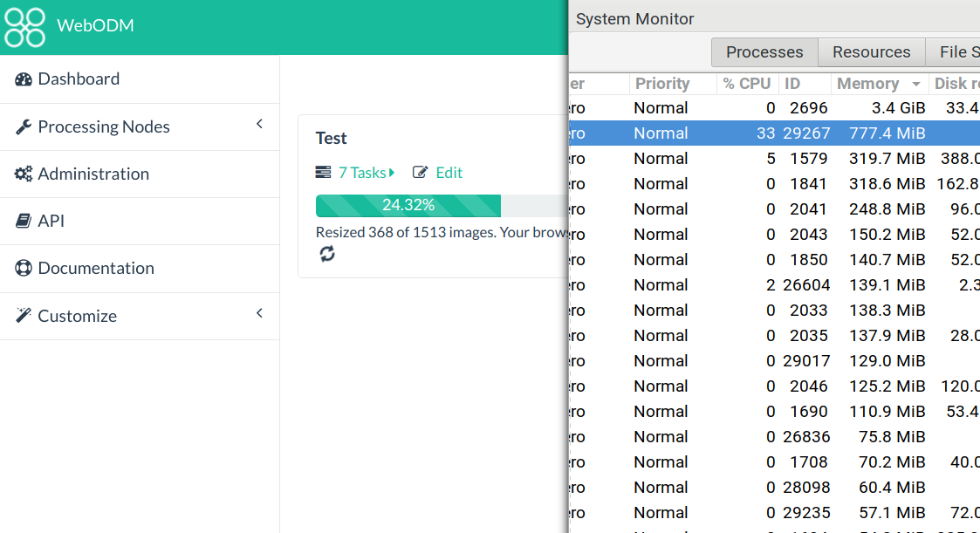Click the 24.32% progress bar

[408, 205]
